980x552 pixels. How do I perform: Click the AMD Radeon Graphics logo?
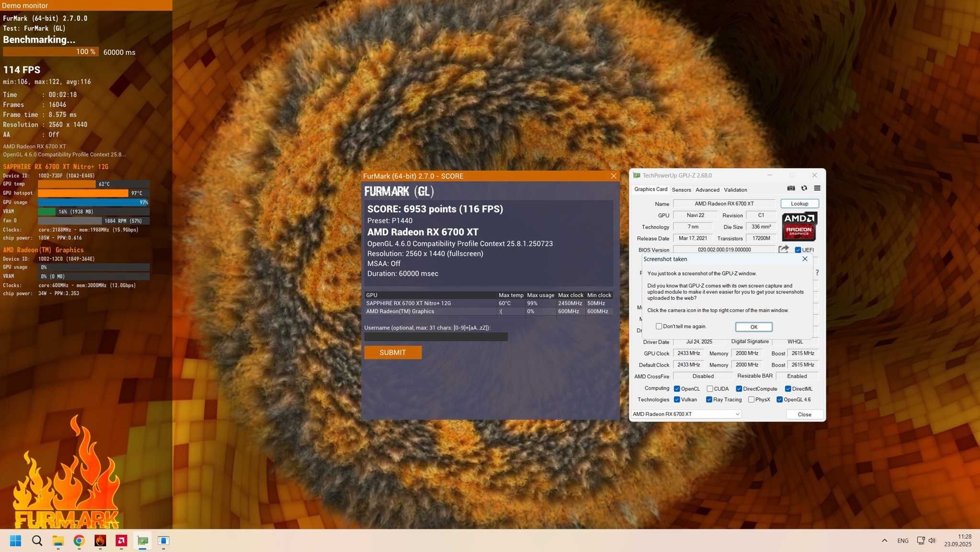799,227
